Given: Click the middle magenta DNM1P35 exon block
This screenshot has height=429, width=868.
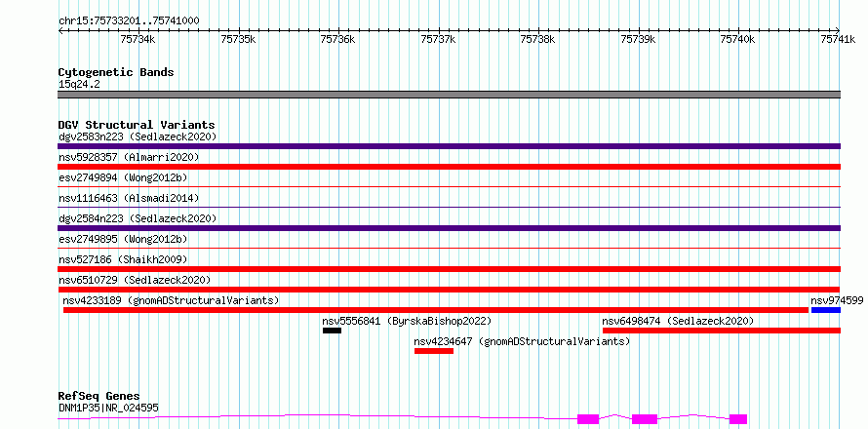Looking at the screenshot, I should click(x=645, y=419).
